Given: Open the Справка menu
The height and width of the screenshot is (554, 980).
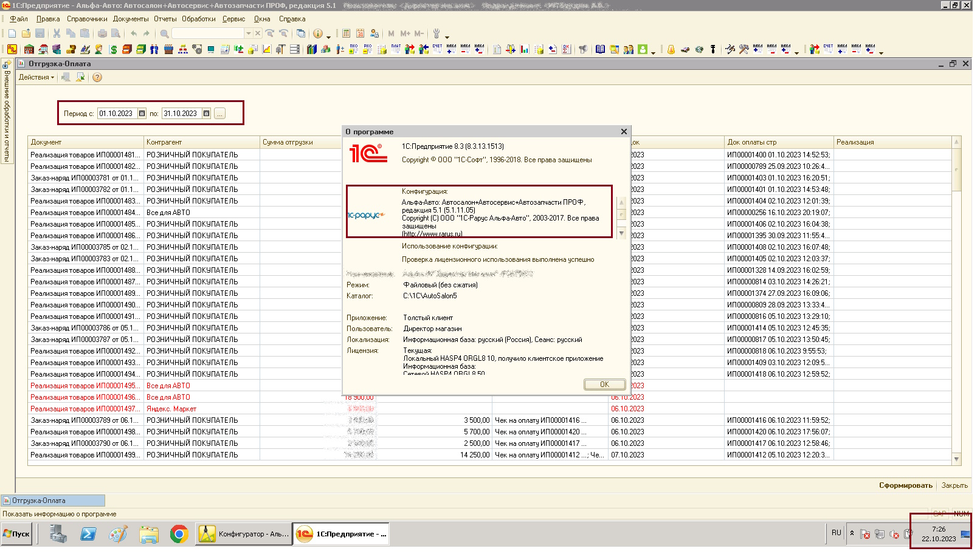Looking at the screenshot, I should click(x=292, y=19).
